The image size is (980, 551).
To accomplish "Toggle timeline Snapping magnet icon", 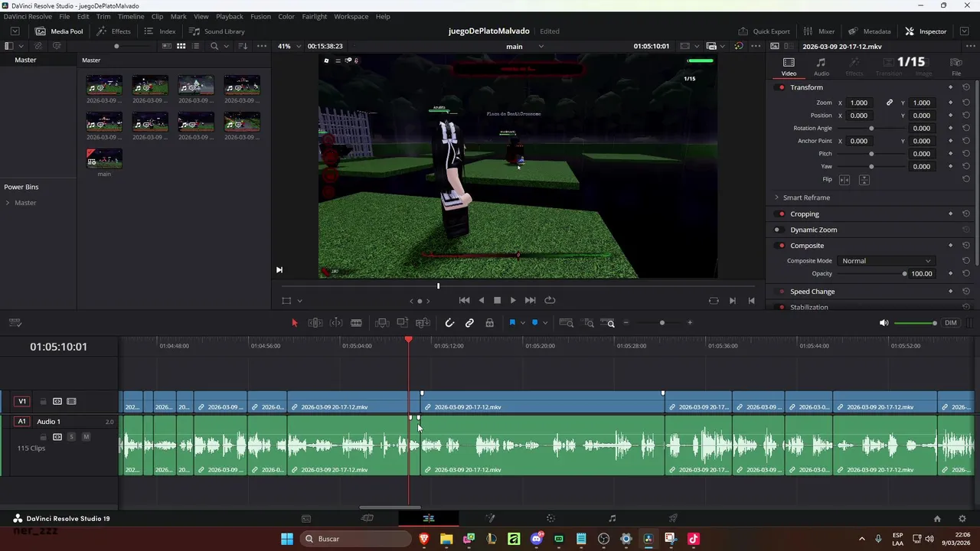I will (x=449, y=323).
